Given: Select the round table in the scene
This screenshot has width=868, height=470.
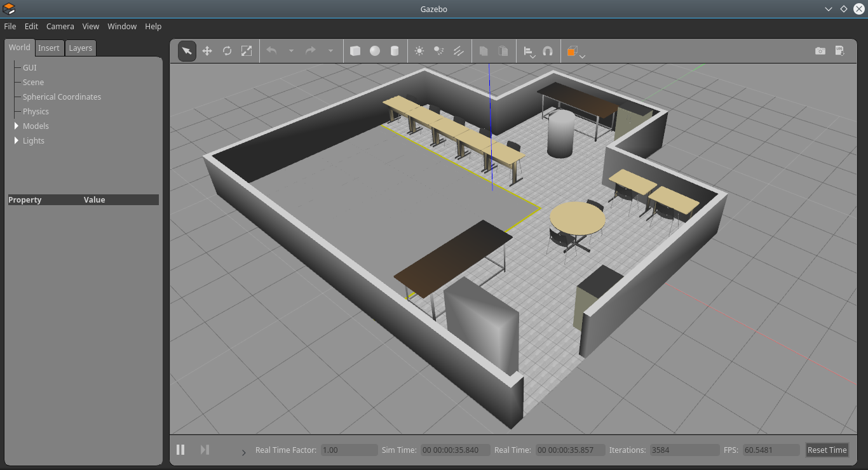Looking at the screenshot, I should (578, 218).
